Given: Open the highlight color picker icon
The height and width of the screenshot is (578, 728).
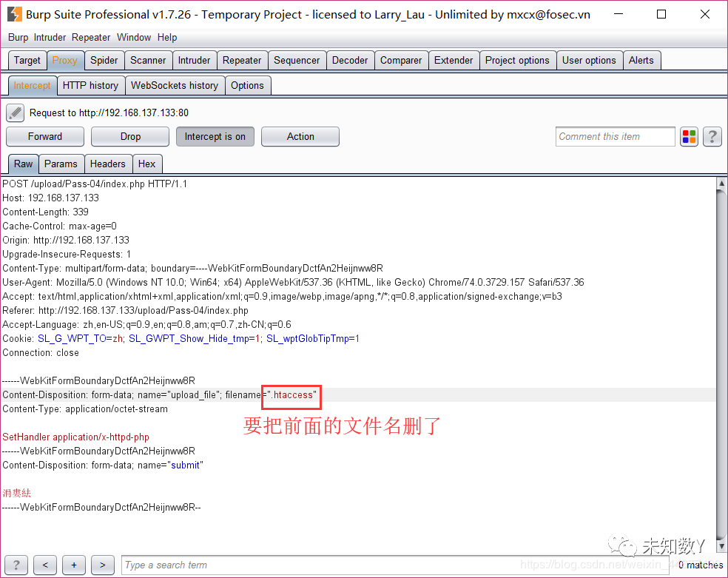Looking at the screenshot, I should point(689,136).
